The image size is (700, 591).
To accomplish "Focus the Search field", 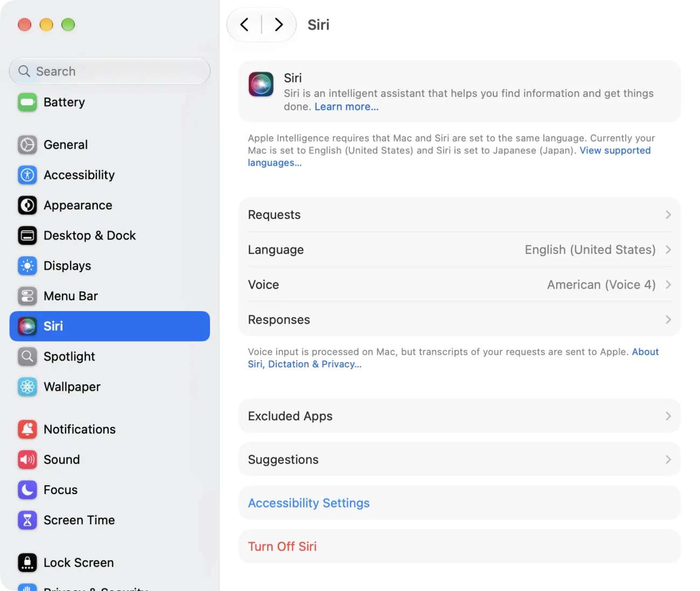I will 110,71.
